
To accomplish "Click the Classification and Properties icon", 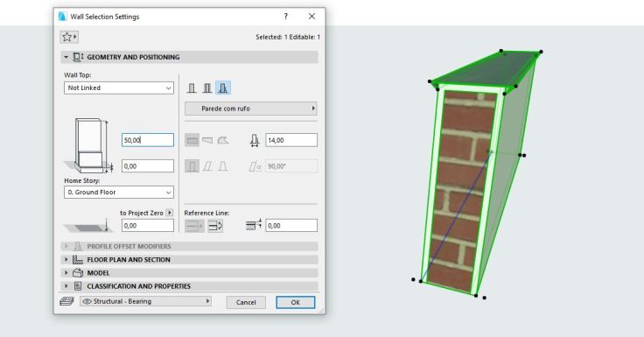I will pos(78,286).
